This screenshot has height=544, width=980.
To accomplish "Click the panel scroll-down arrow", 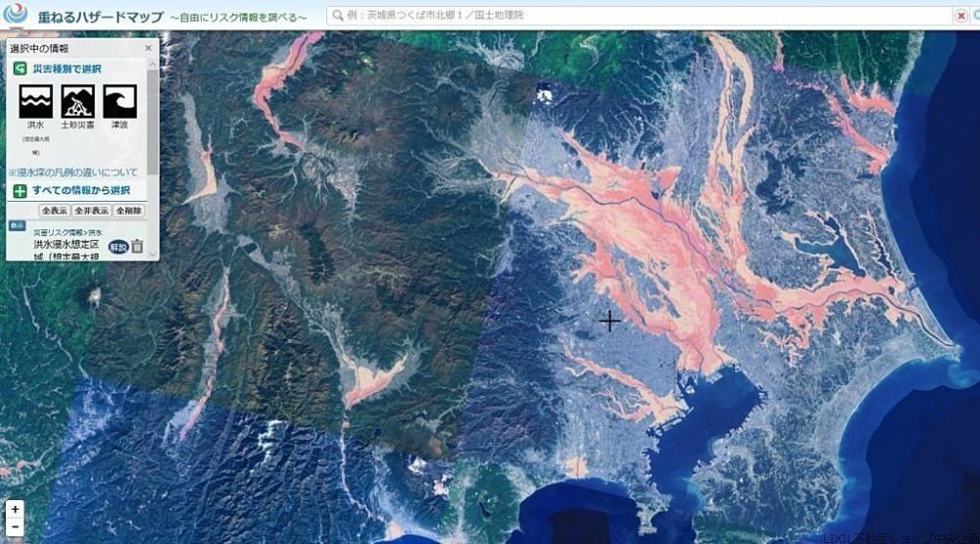I will tap(153, 255).
